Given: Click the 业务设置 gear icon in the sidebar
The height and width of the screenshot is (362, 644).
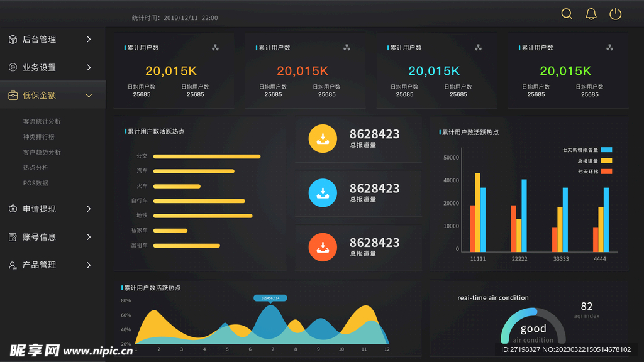Looking at the screenshot, I should 14,67.
